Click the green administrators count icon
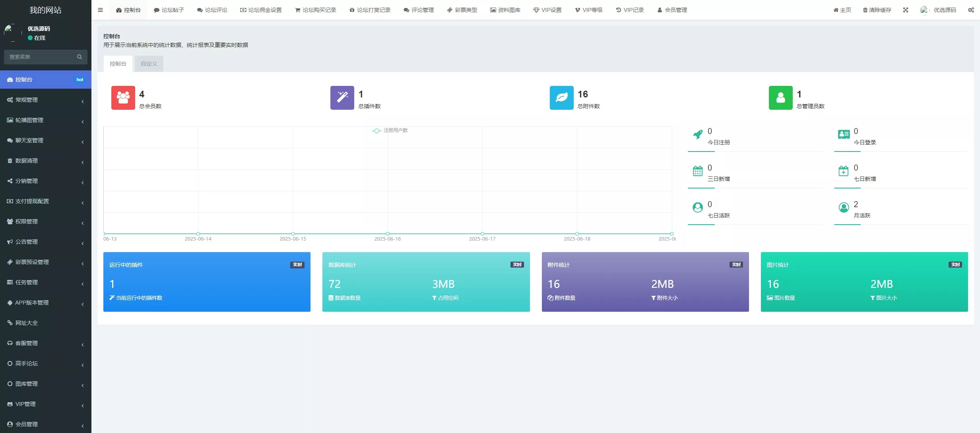Screen dimensions: 980x433 pos(780,97)
